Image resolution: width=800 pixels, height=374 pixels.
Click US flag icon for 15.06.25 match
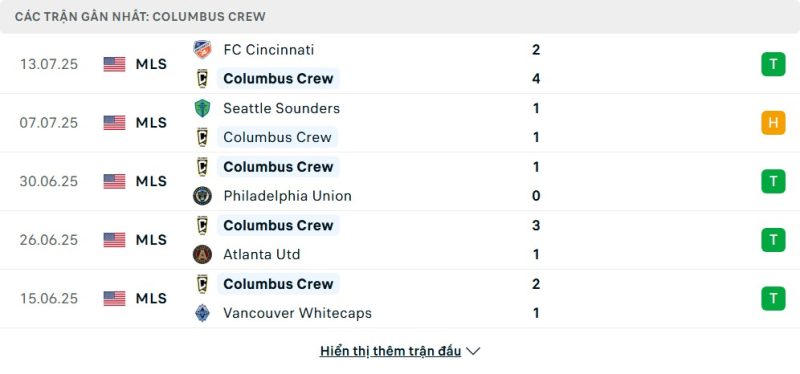(114, 298)
